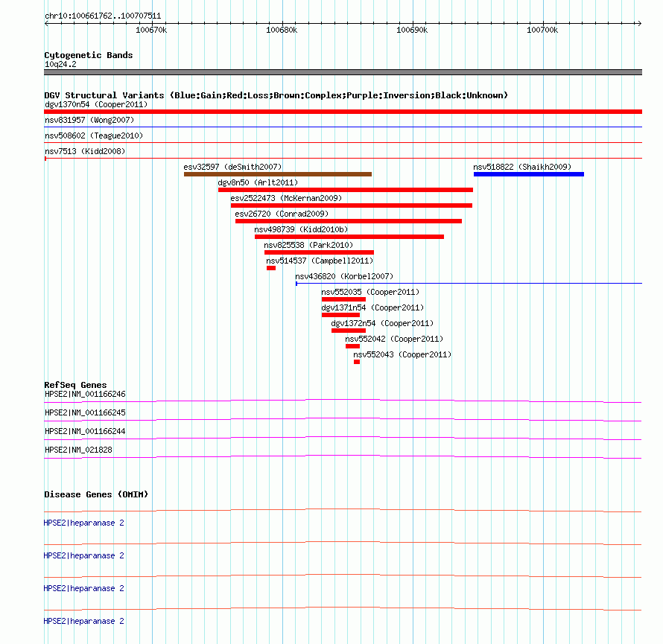Image resolution: width=663 pixels, height=644 pixels.
Task: Click the 100670k ruler label
Action: pos(151,30)
